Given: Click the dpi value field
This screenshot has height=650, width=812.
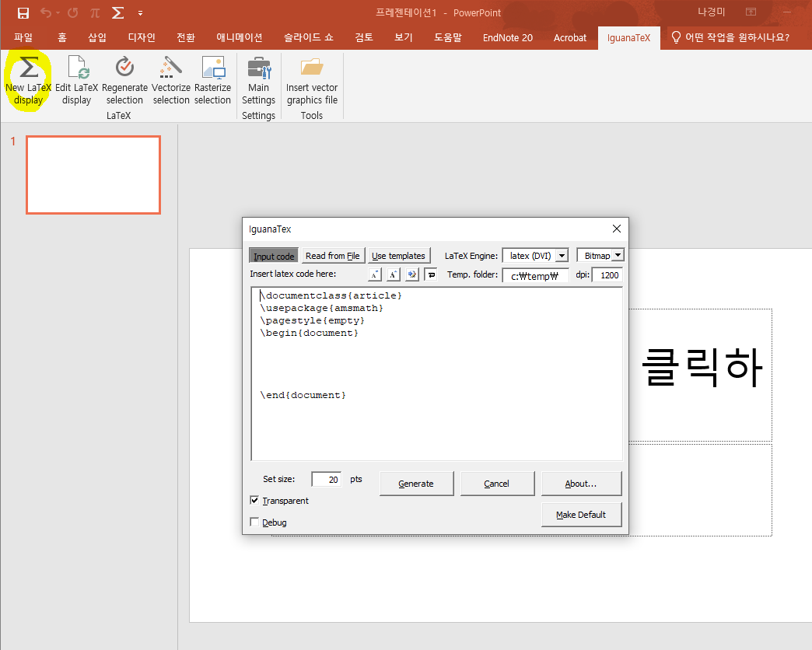Looking at the screenshot, I should pos(607,274).
